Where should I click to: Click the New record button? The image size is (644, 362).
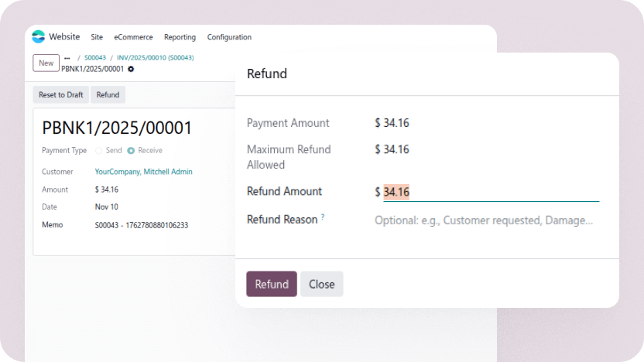(46, 63)
